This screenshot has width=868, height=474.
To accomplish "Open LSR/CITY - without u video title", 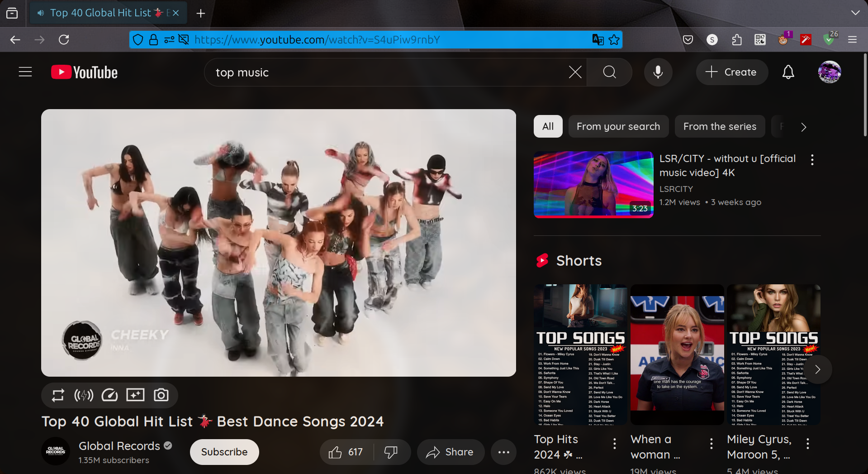I will point(727,165).
